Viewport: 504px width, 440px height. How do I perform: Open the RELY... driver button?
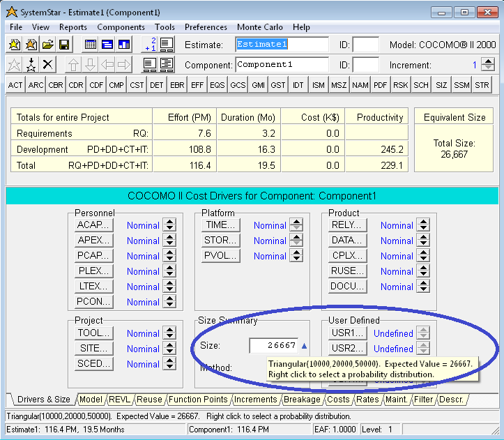tap(347, 225)
